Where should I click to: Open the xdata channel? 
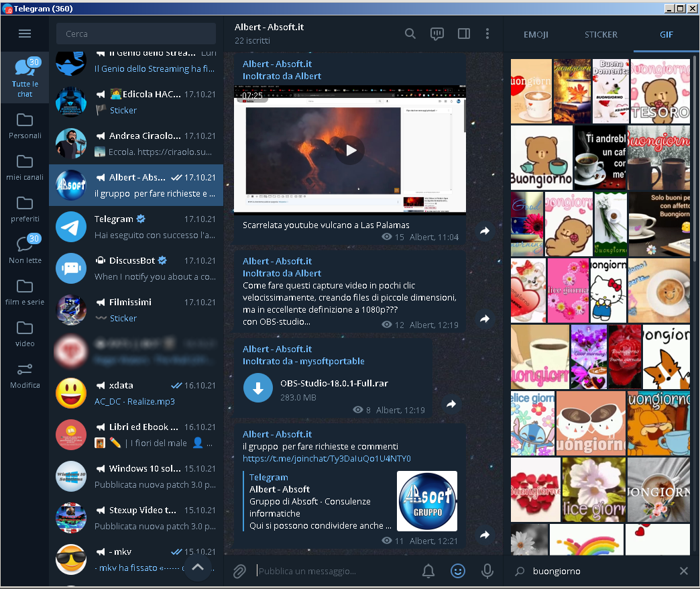136,393
